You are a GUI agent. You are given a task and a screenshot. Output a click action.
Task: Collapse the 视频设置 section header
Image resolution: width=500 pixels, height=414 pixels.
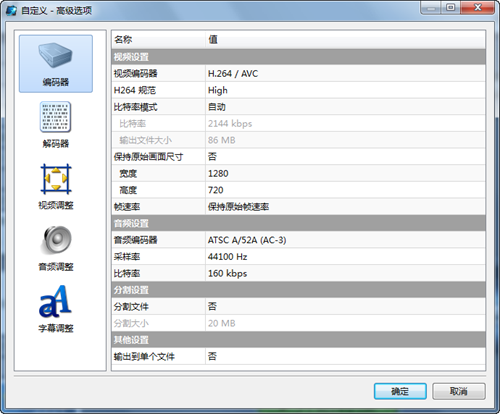(298, 57)
